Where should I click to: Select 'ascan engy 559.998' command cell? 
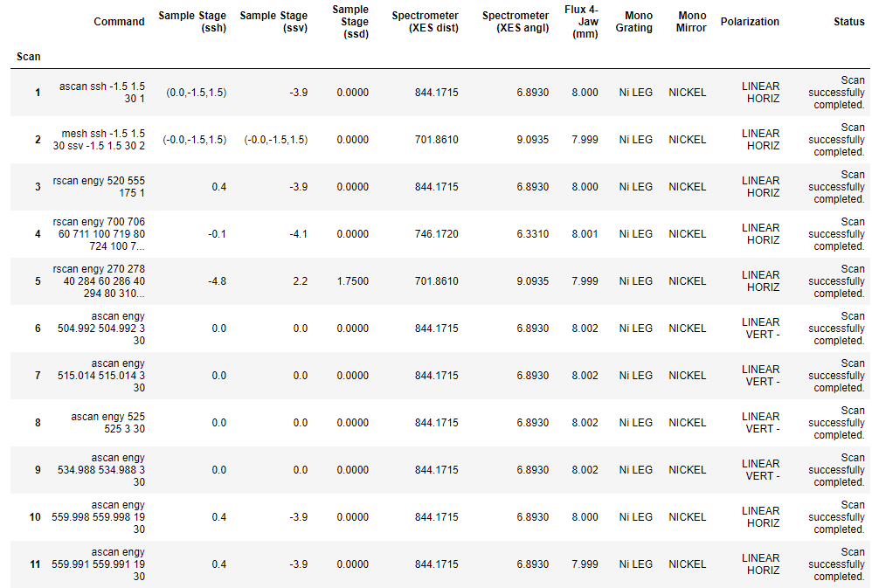99,517
